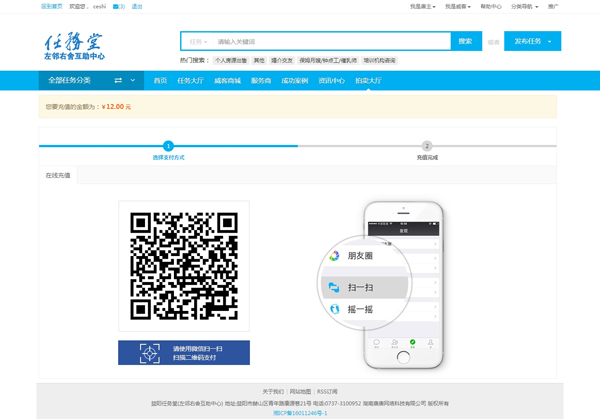Click the 关于我们 footer link

[x=273, y=391]
